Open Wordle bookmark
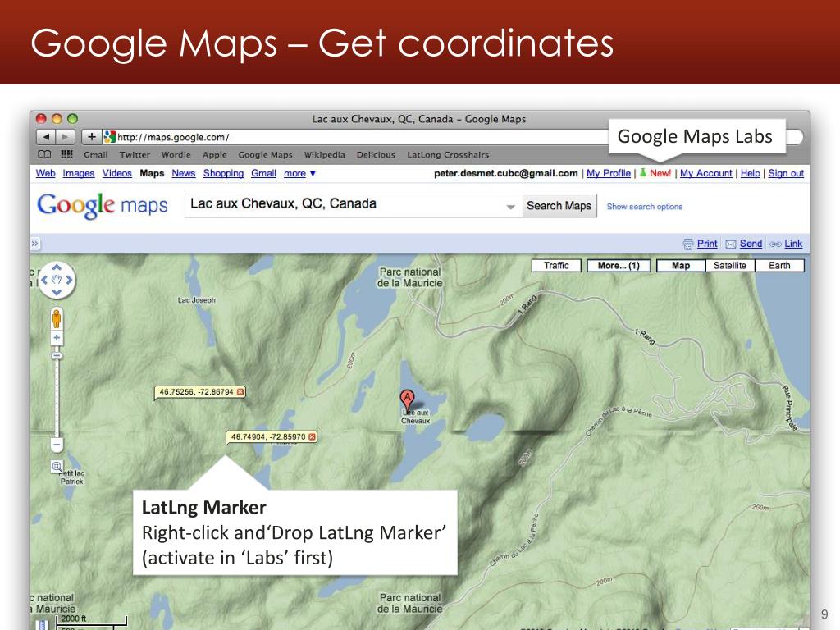840x630 pixels. tap(176, 154)
